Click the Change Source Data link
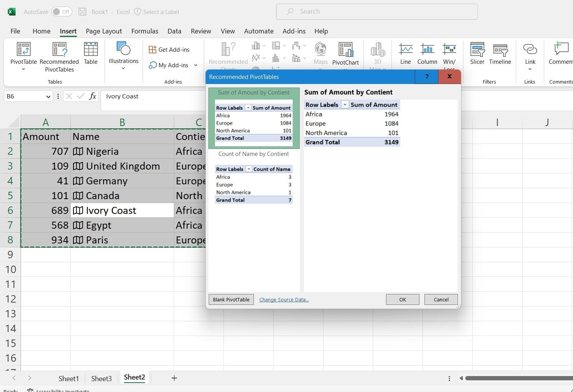Image resolution: width=573 pixels, height=392 pixels. click(284, 300)
